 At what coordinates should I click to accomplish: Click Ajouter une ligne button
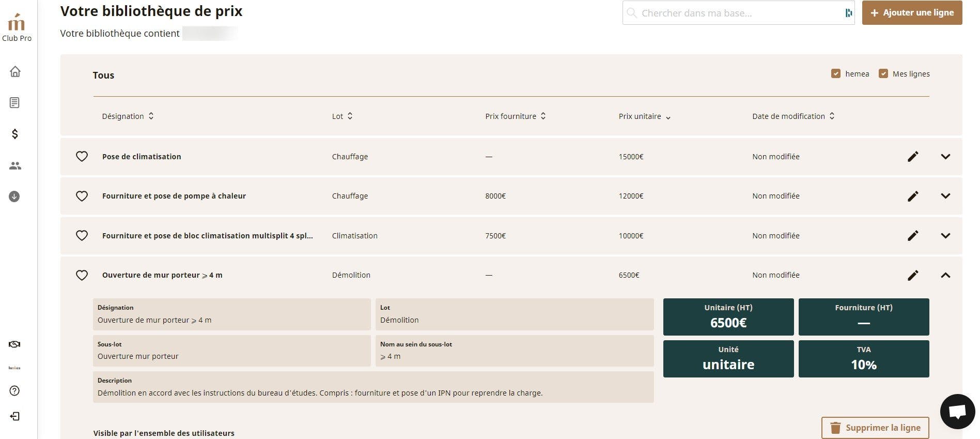(912, 13)
